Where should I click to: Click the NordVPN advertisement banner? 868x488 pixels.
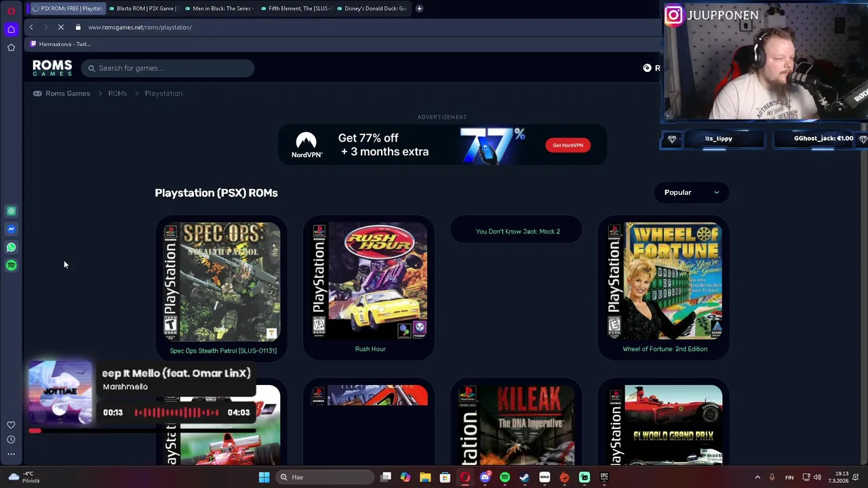[442, 145]
